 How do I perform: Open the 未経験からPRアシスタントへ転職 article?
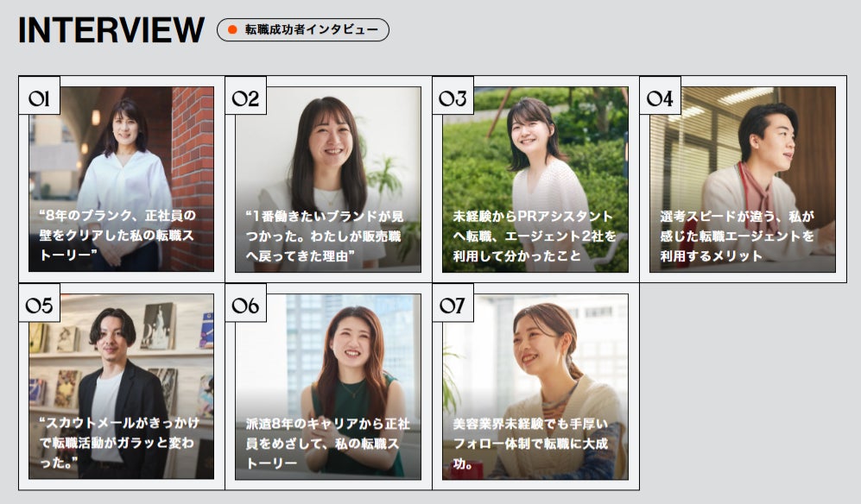tap(535, 236)
